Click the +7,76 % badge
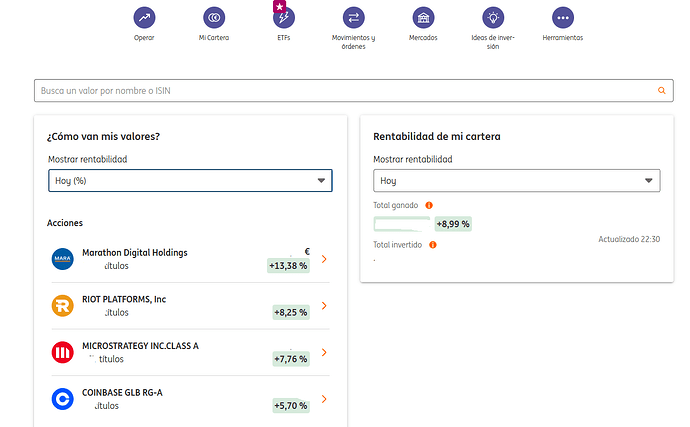The width and height of the screenshot is (690, 427). click(x=291, y=359)
